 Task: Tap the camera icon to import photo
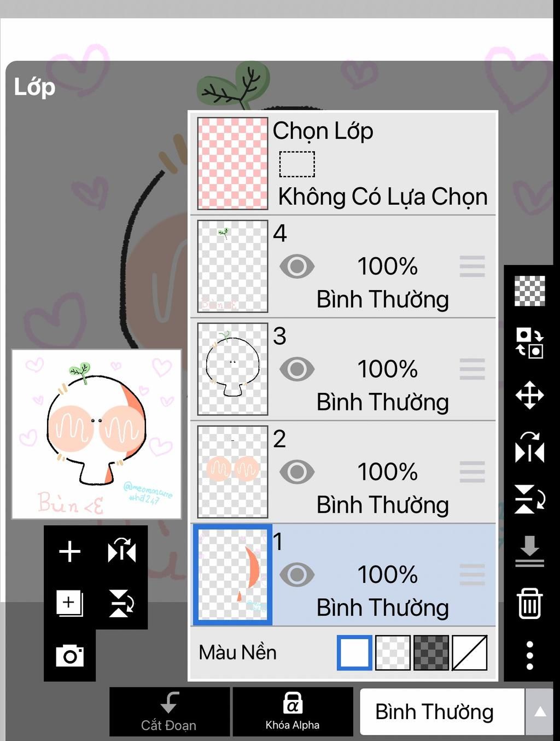[x=70, y=655]
